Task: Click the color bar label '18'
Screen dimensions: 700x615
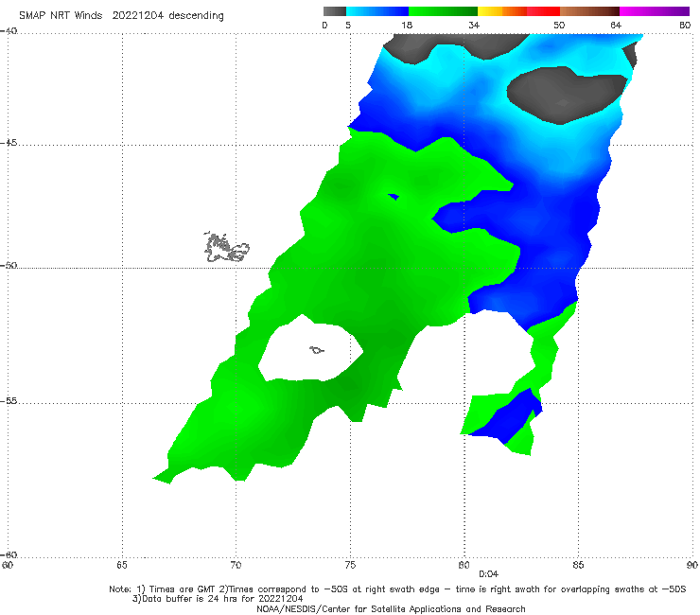Action: (x=407, y=25)
